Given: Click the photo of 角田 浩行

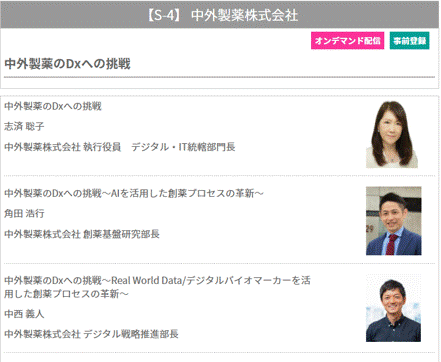Looking at the screenshot, I should point(394,221).
